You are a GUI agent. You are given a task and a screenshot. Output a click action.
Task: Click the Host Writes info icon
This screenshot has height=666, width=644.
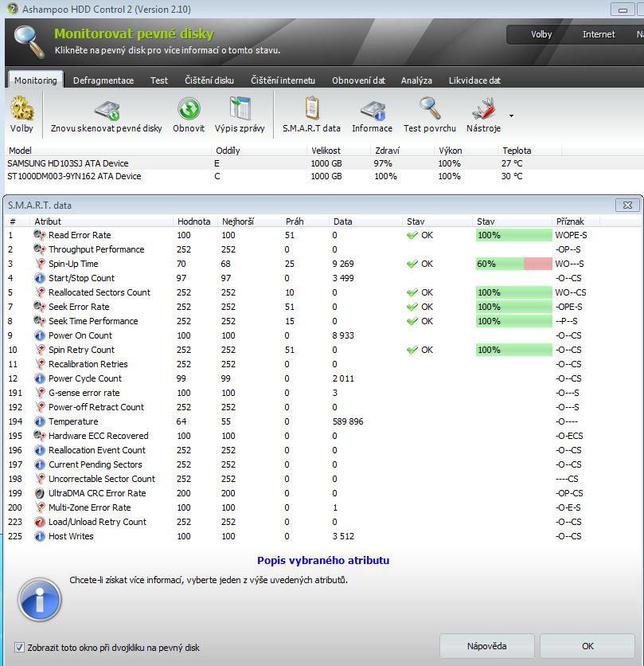coord(40,536)
